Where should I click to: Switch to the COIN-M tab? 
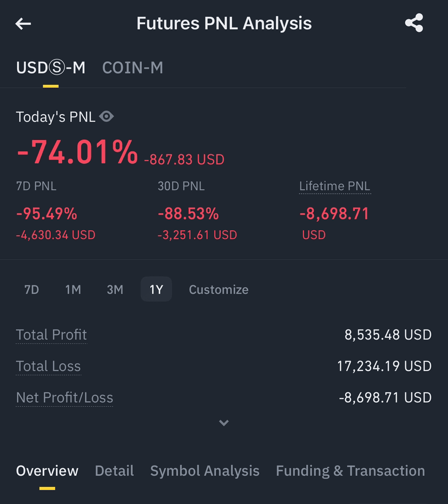tap(133, 68)
